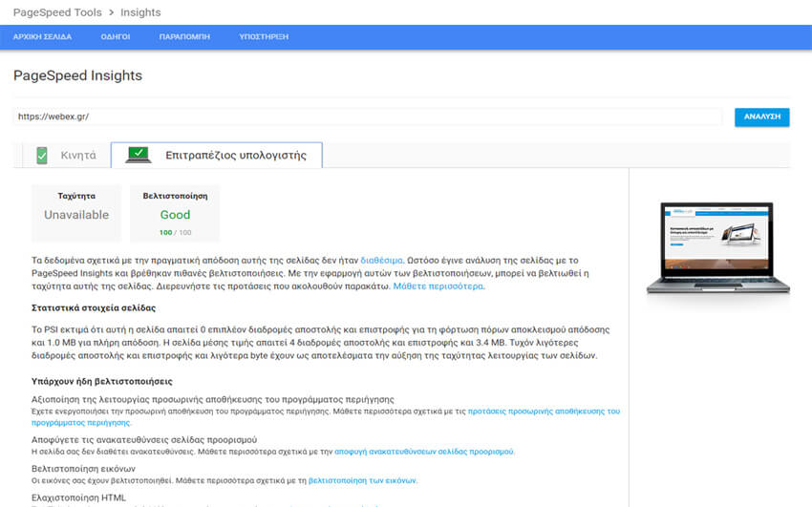812x507 pixels.
Task: Click the Στατιστικά στοιχεία σελίδας heading
Action: coord(94,307)
